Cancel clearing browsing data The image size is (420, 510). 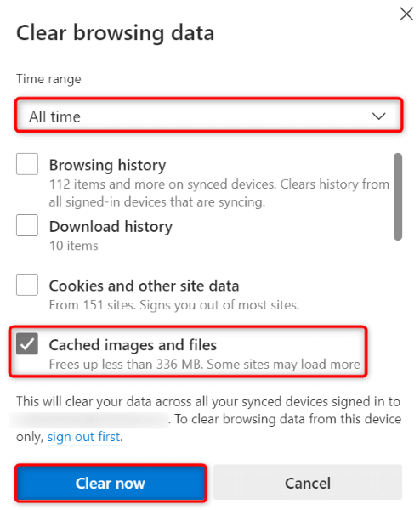308,483
